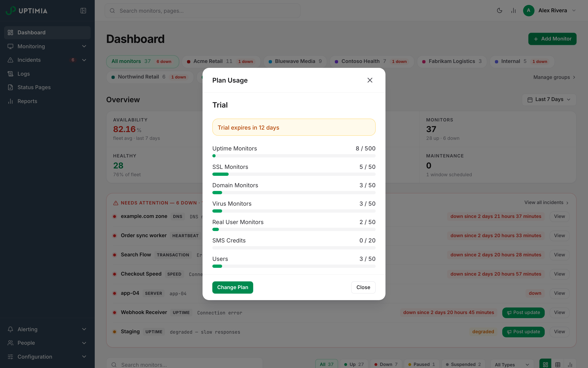The image size is (588, 368).
Task: Open the Last 7 Days range dropdown
Action: pos(549,100)
